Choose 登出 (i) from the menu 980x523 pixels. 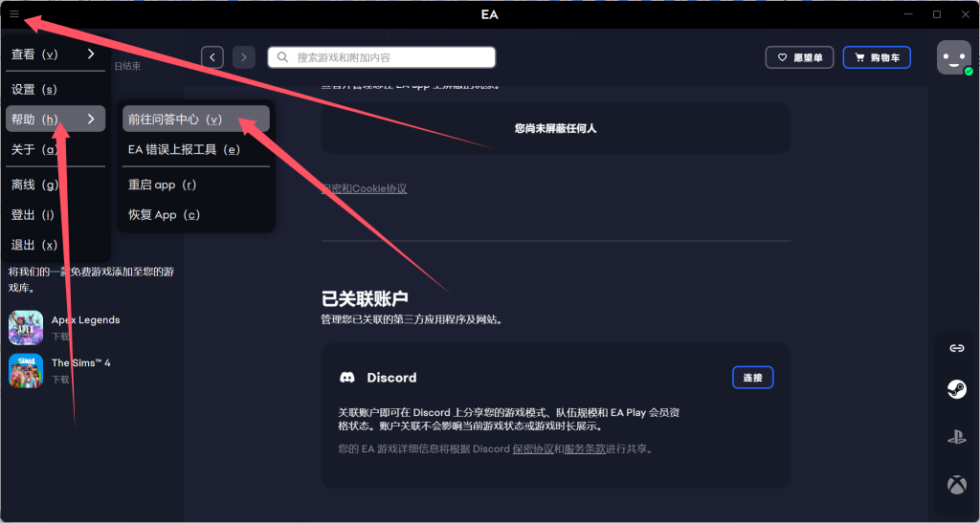coord(56,215)
